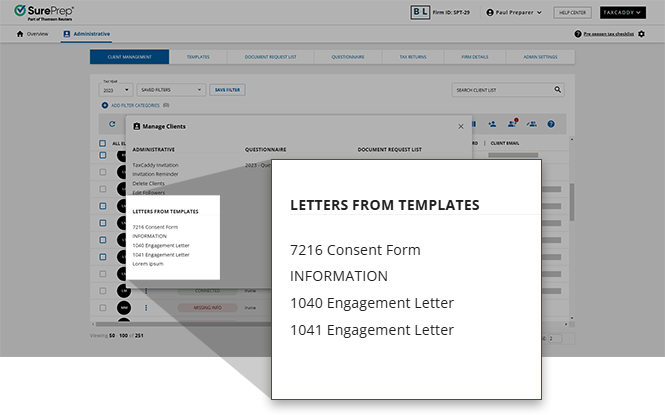The height and width of the screenshot is (415, 665).
Task: Click the CONNECTED status badge
Action: tap(207, 291)
